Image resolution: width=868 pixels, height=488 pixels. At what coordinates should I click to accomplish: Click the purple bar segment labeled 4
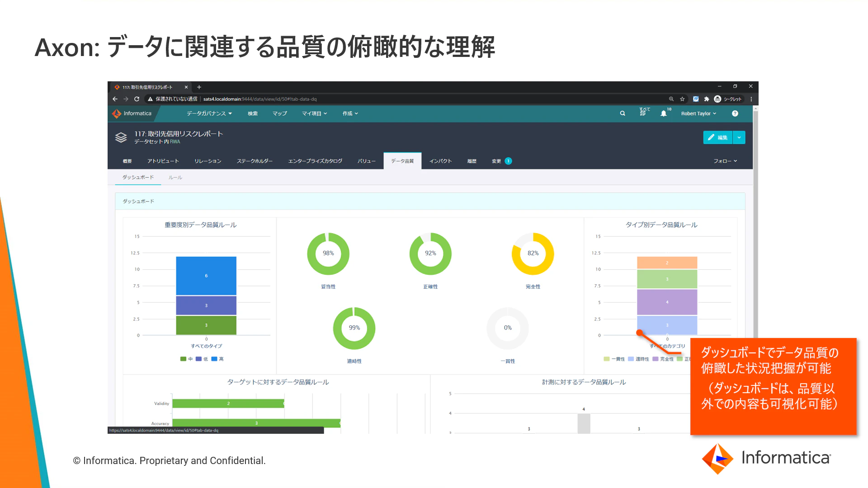667,302
